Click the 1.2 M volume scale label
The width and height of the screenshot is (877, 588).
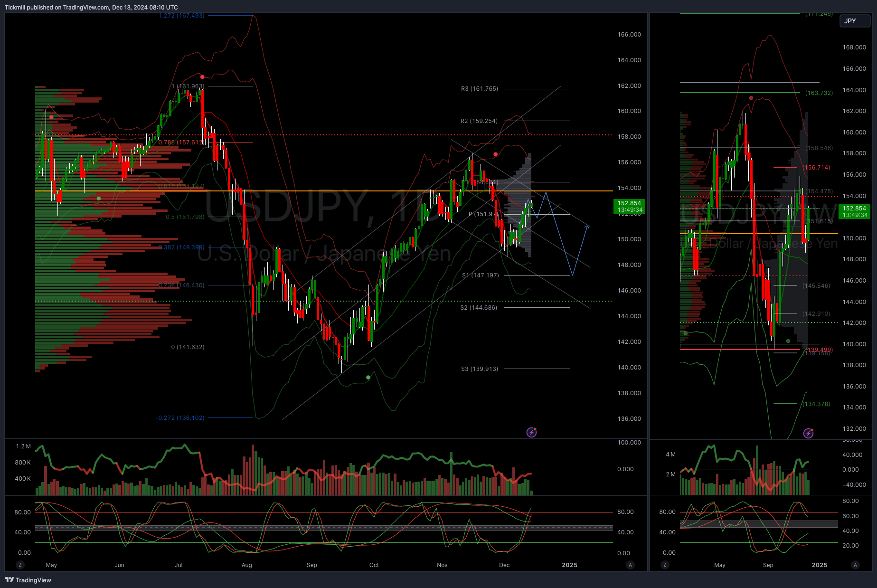click(23, 446)
